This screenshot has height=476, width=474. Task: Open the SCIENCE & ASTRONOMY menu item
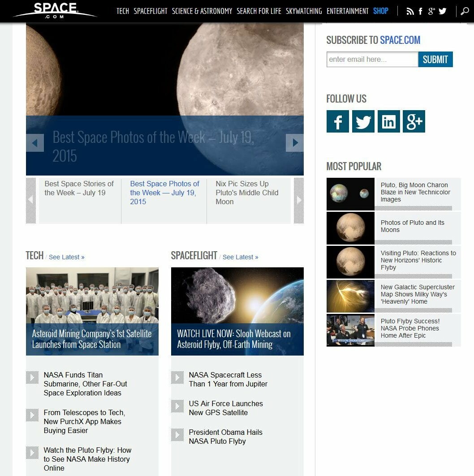click(202, 11)
